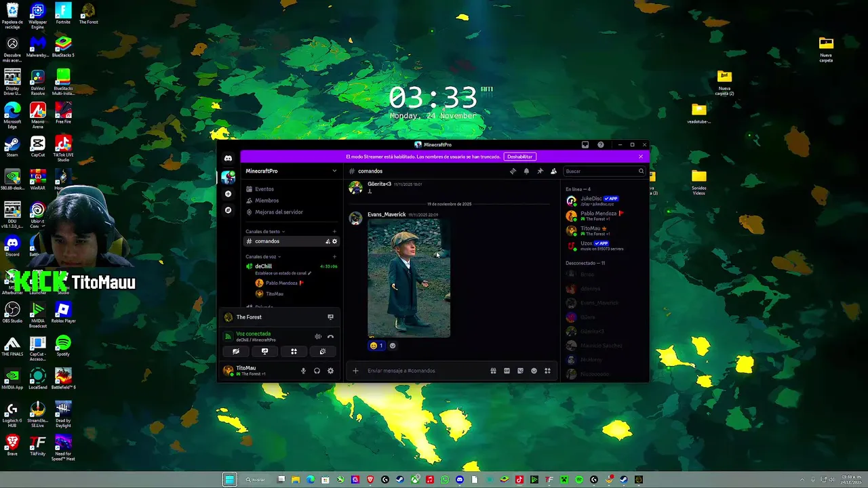Open Pablo Mendoza in the member list

coord(604,216)
